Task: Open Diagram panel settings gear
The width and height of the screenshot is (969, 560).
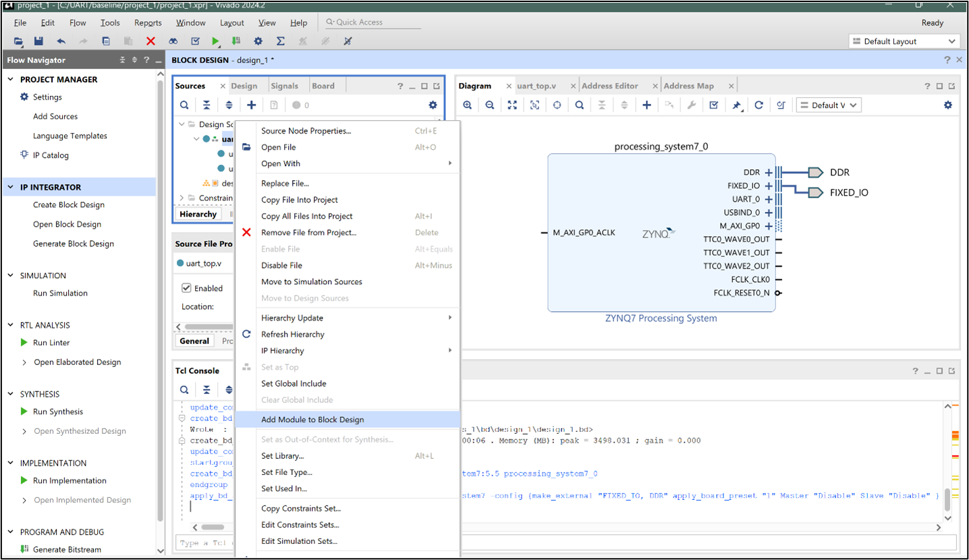Action: click(948, 105)
